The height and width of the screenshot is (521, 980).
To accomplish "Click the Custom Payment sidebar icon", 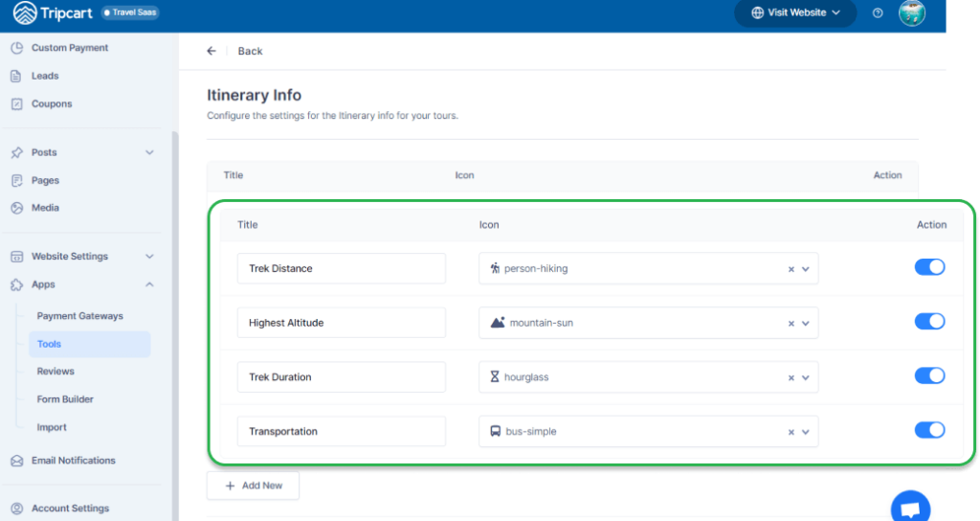I will coord(17,48).
